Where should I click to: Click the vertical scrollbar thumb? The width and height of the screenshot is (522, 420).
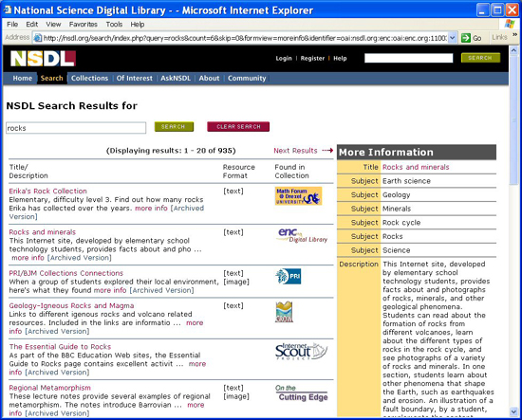click(x=513, y=119)
